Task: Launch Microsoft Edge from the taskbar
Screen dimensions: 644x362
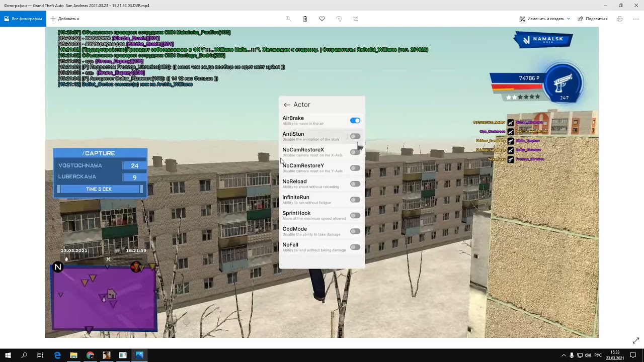Action: point(57,355)
